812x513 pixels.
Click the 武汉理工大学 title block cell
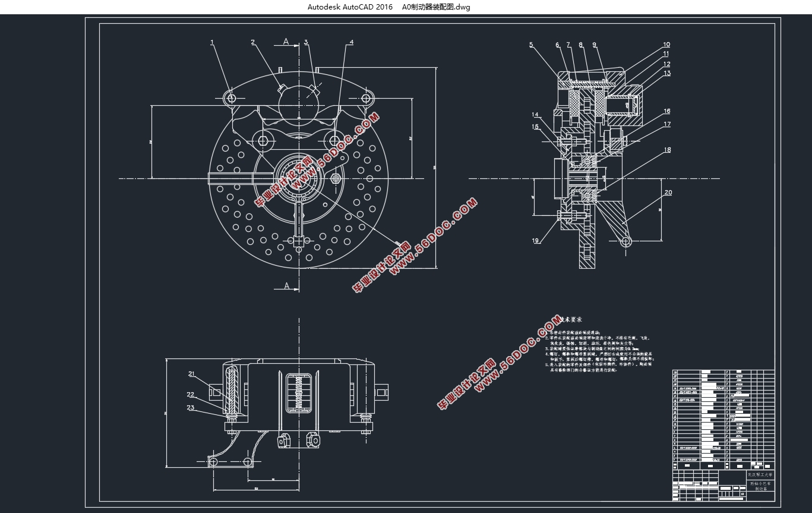click(760, 475)
